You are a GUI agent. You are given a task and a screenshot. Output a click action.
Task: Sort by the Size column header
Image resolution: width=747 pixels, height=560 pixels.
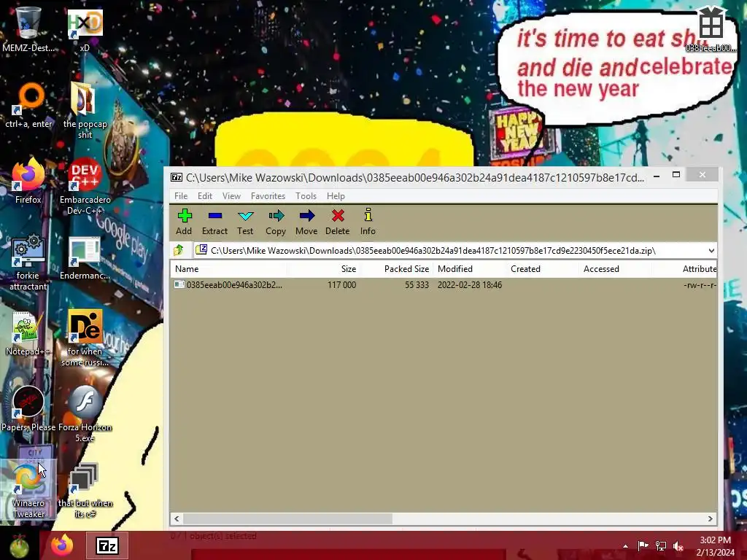click(x=323, y=269)
